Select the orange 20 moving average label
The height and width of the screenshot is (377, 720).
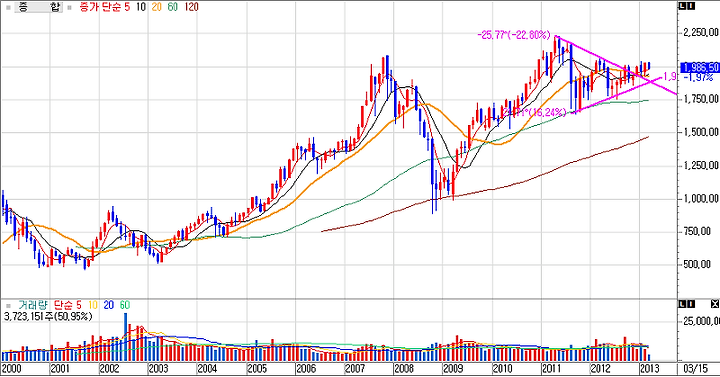[157, 7]
